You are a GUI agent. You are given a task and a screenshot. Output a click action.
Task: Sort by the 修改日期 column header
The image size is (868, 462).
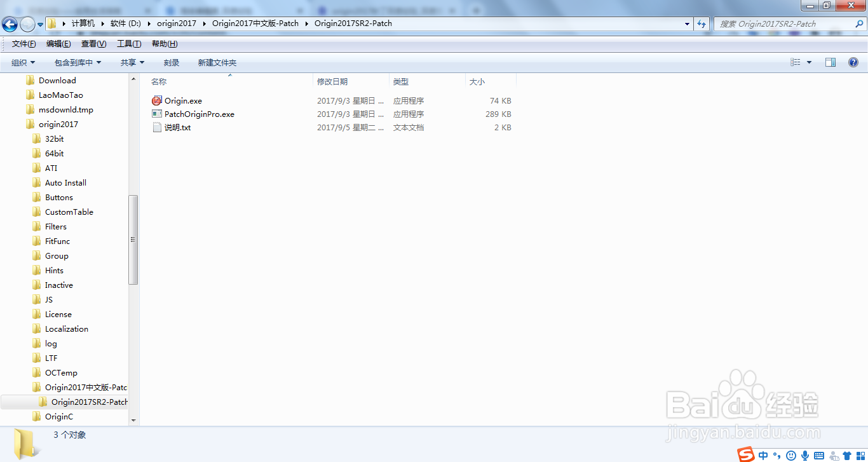tap(351, 81)
